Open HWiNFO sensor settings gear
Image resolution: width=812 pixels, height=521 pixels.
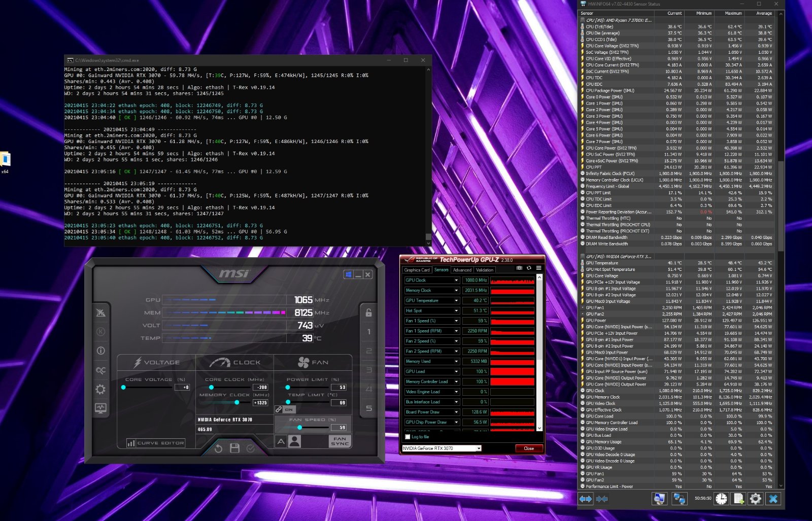pos(756,499)
